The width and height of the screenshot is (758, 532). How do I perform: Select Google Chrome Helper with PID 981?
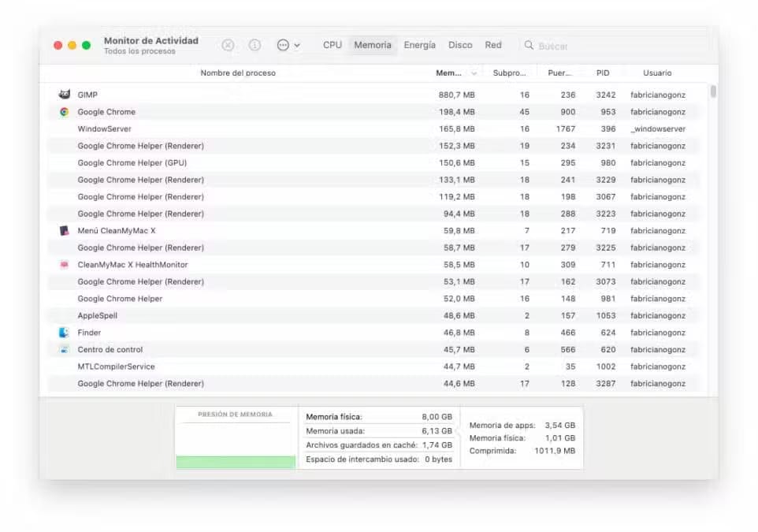pos(372,299)
